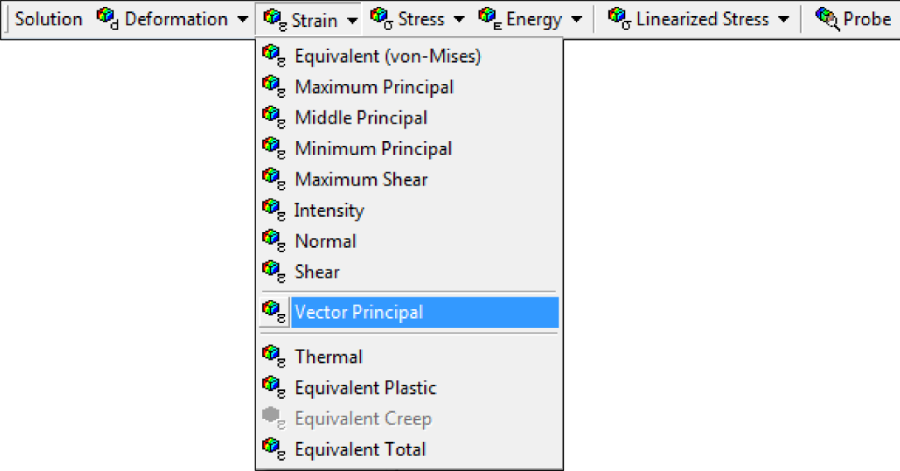Collapse the Strain dropdown arrow
Viewport: 900px width, 471px height.
(x=352, y=19)
